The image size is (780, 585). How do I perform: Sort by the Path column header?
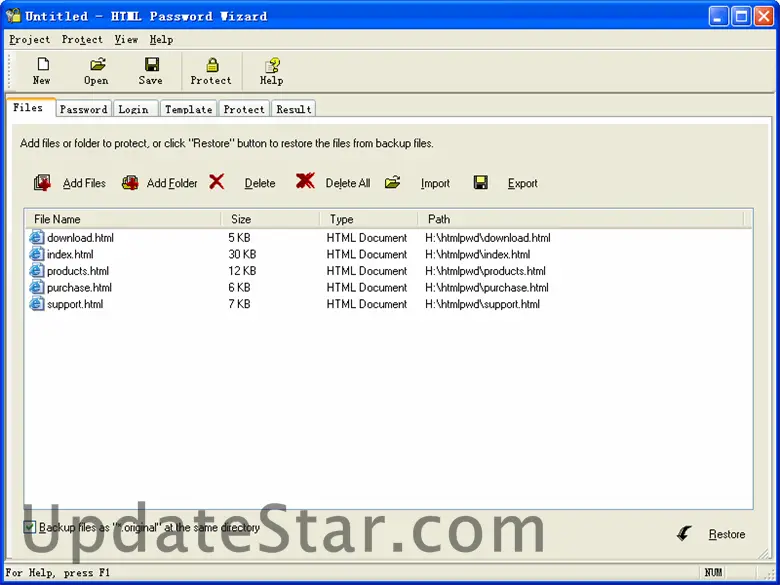581,219
